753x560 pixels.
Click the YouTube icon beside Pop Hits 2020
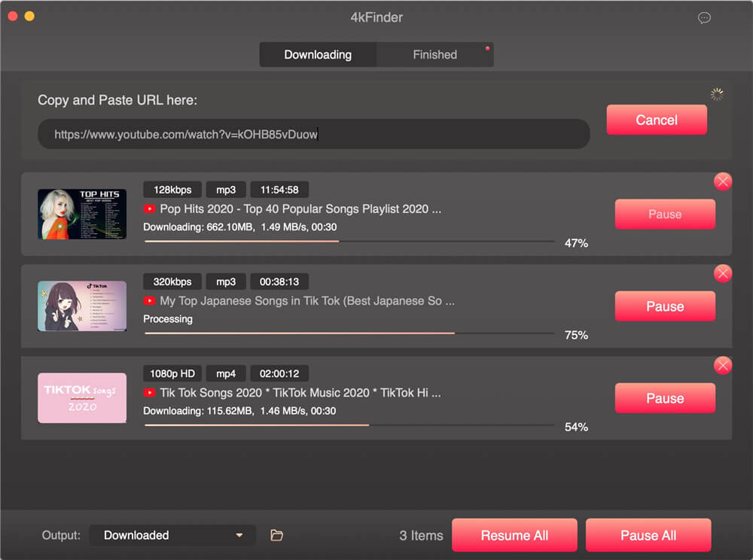[149, 208]
